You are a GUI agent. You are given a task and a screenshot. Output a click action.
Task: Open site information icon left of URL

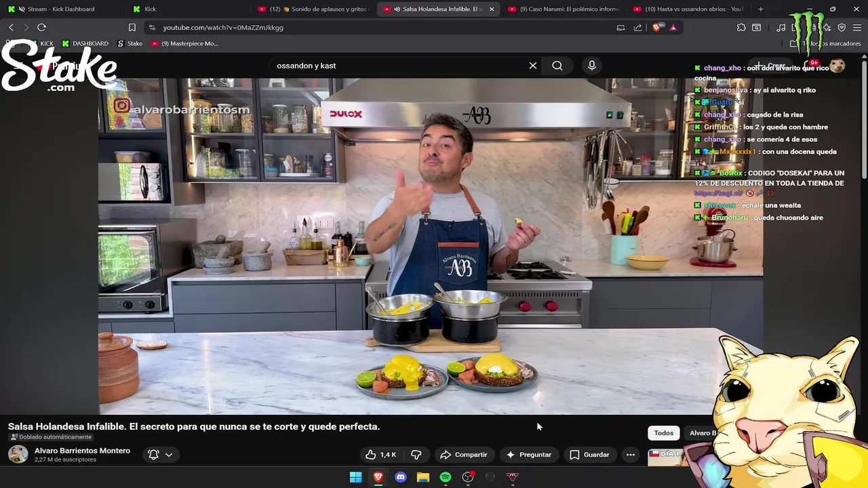[x=152, y=28]
